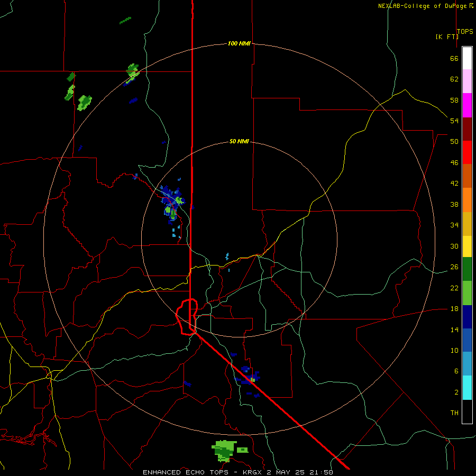
Task: Click the cyan legend color band
Action: 467,388
